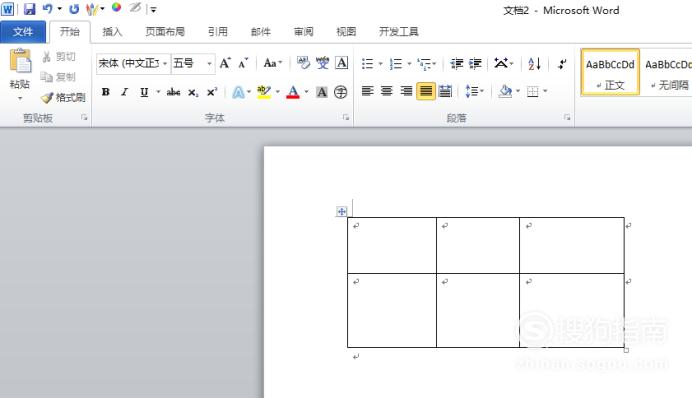
Task: Open borders dropdown
Action: click(545, 91)
